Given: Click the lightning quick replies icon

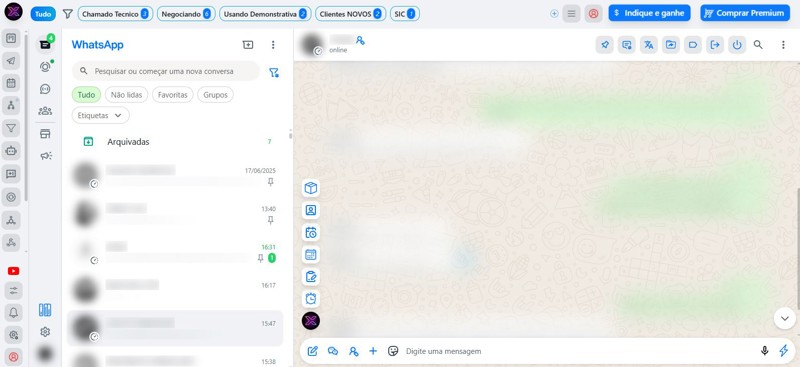Looking at the screenshot, I should (783, 351).
